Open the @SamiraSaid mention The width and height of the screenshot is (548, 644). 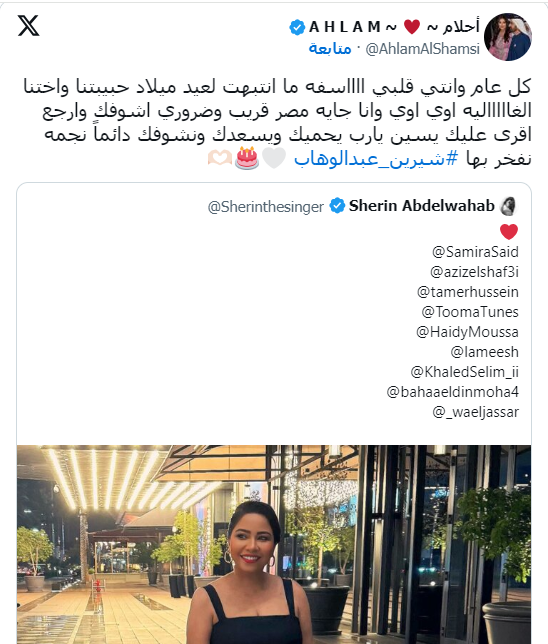click(475, 252)
